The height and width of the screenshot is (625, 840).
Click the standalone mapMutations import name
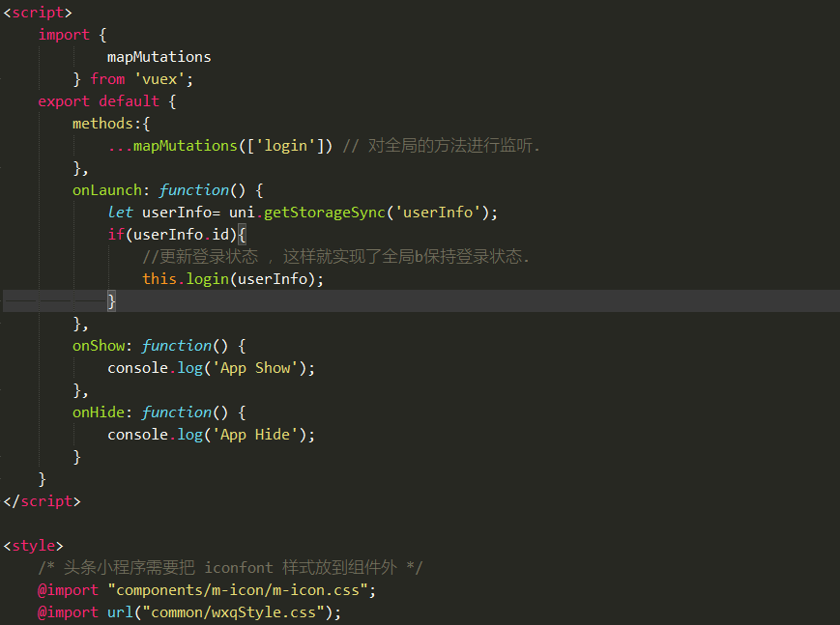click(x=159, y=57)
